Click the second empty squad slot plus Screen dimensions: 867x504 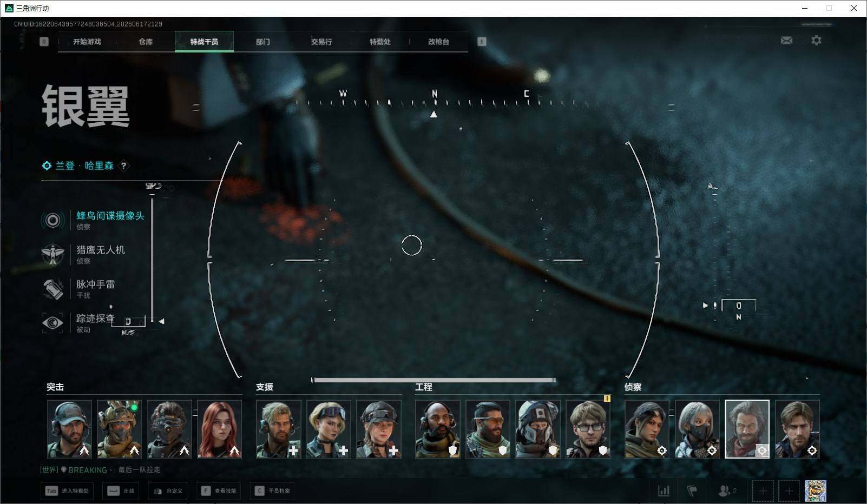click(789, 491)
